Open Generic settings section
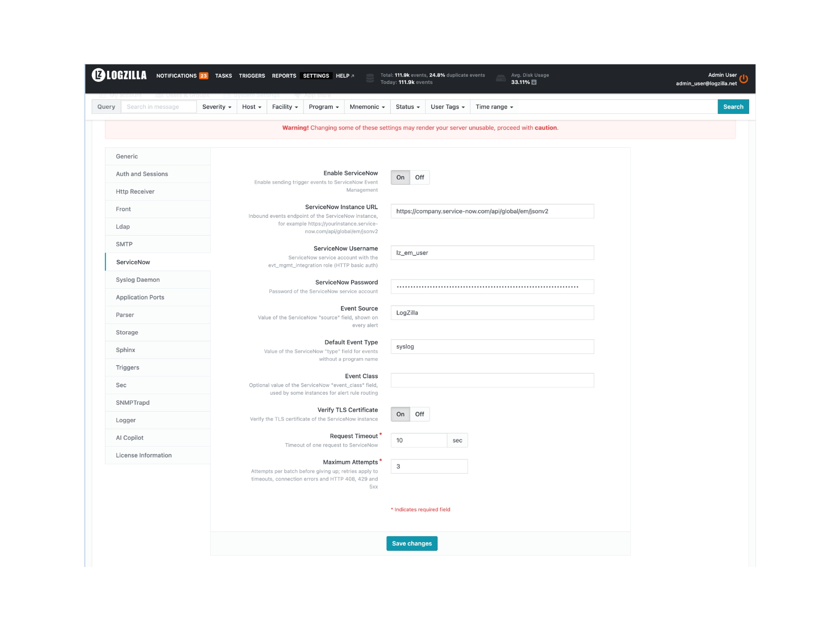Image resolution: width=840 pixels, height=630 pixels. click(158, 156)
